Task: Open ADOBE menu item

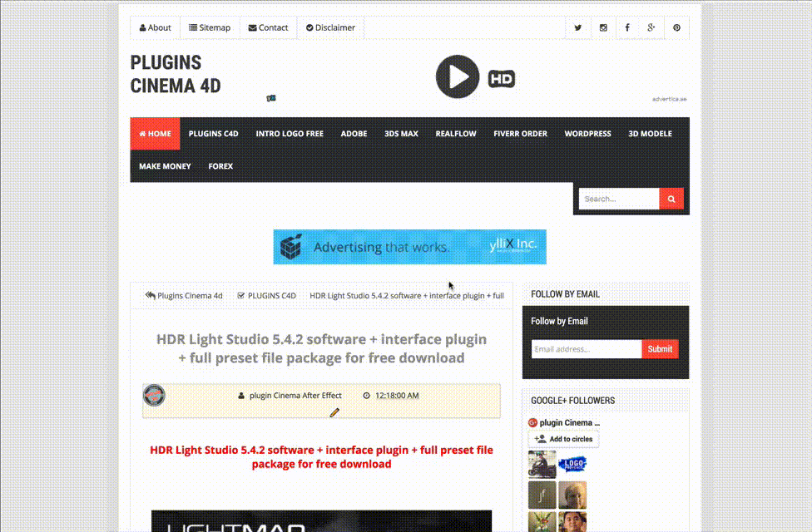Action: click(354, 134)
